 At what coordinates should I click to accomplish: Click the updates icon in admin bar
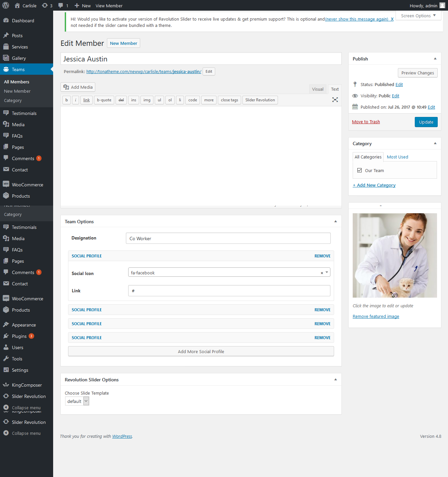coord(45,6)
